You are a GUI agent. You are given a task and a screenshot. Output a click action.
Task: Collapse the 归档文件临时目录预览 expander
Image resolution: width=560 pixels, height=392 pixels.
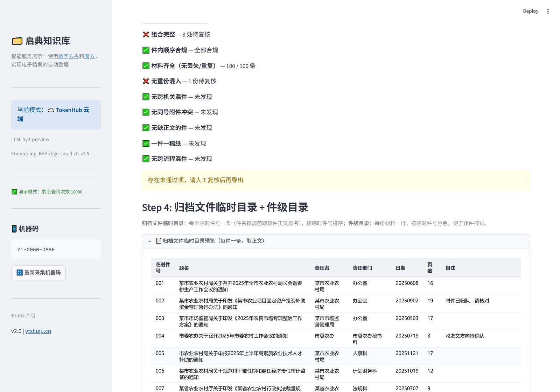pos(336,241)
